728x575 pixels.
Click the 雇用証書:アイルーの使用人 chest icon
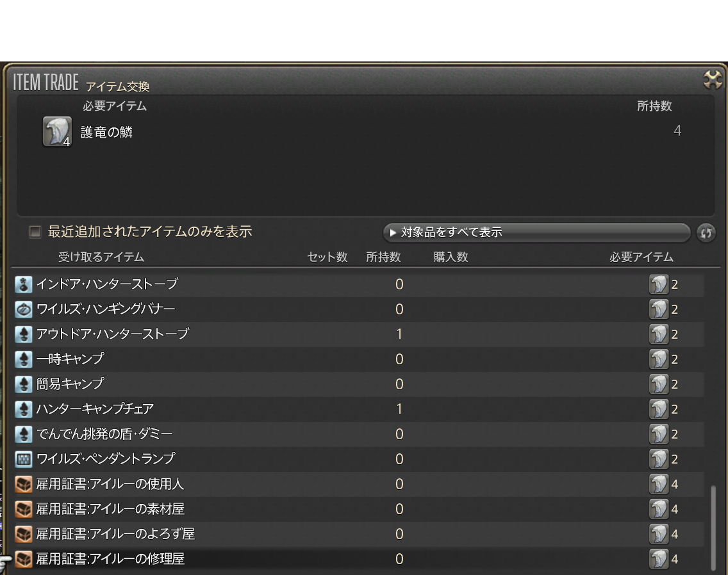click(24, 484)
